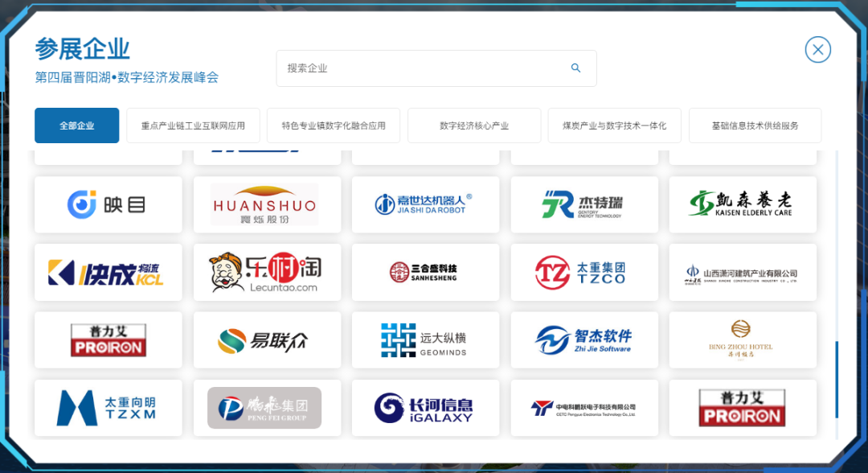The image size is (868, 473).
Task: Open the 长河信息 iGALAXY card
Action: click(425, 408)
